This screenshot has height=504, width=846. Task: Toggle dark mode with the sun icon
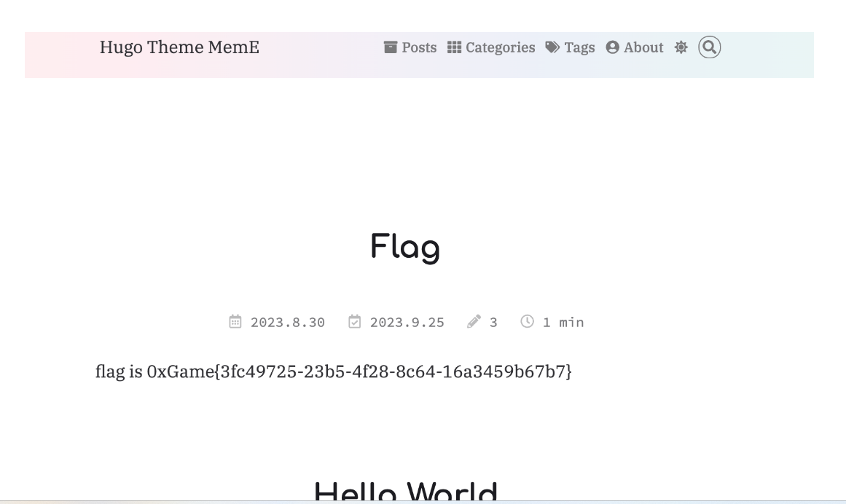(680, 47)
